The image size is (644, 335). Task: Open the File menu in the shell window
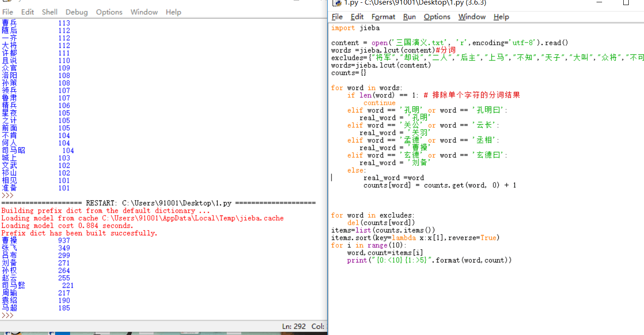8,12
